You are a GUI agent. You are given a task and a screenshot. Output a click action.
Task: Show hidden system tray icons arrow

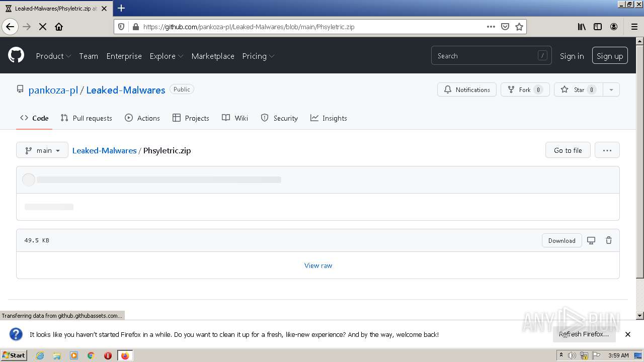(561, 355)
